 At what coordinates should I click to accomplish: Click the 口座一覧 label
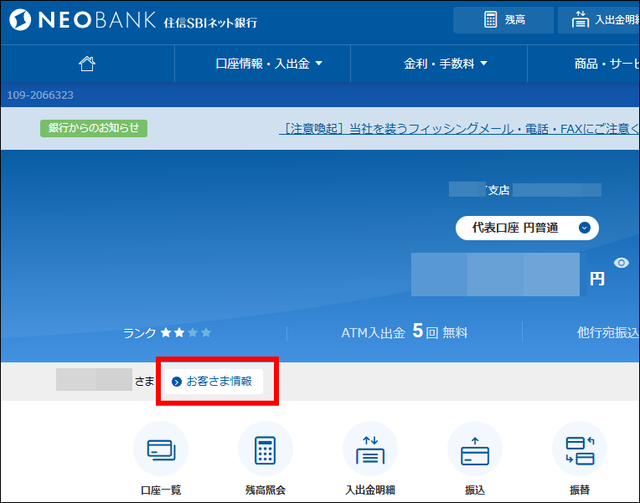[161, 490]
